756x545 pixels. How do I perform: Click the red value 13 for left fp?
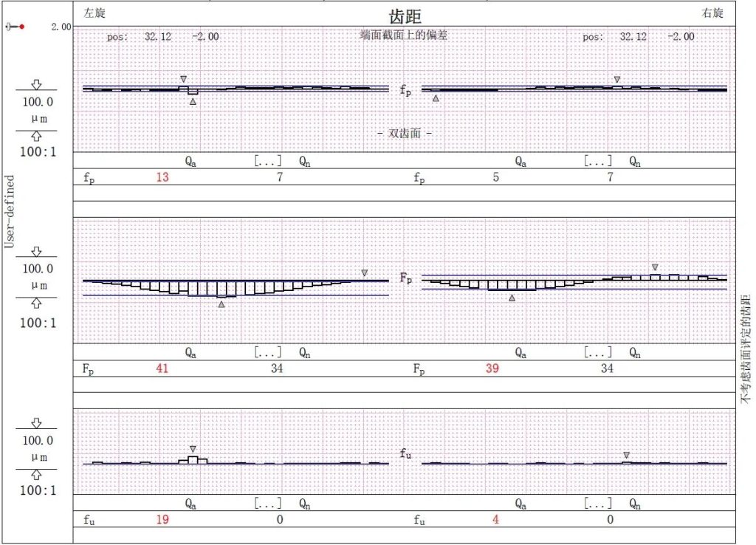click(164, 178)
